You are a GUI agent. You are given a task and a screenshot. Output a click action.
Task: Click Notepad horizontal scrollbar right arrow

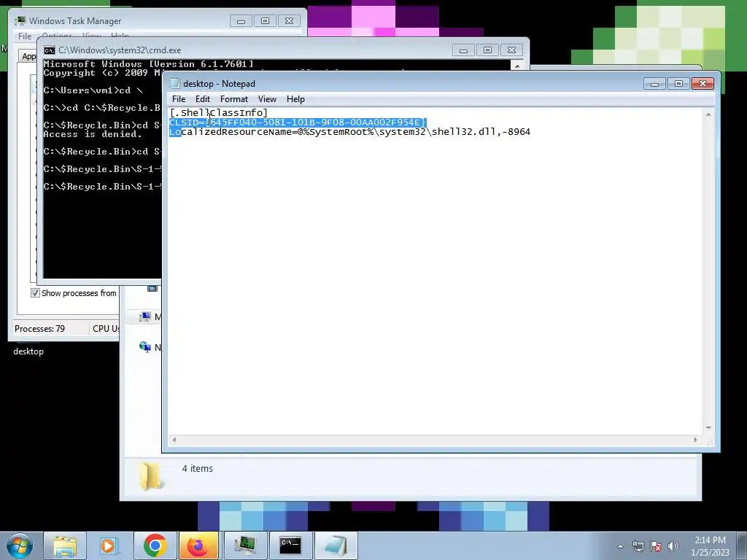(695, 440)
